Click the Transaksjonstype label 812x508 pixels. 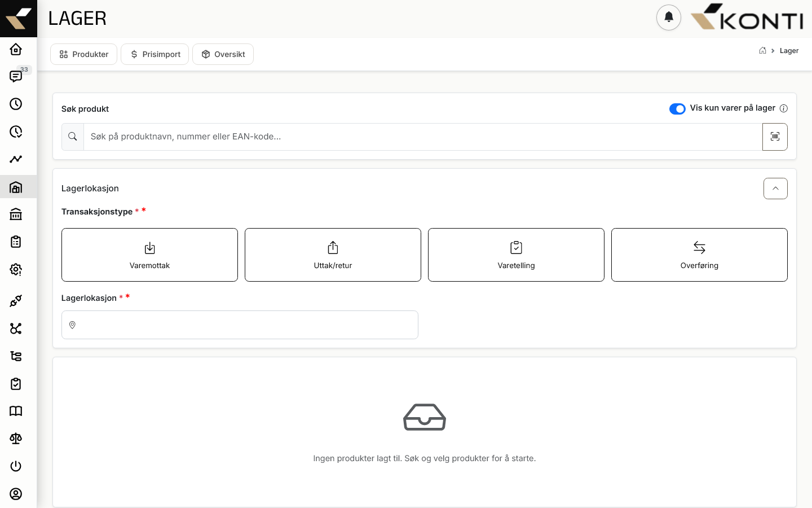[x=97, y=212]
